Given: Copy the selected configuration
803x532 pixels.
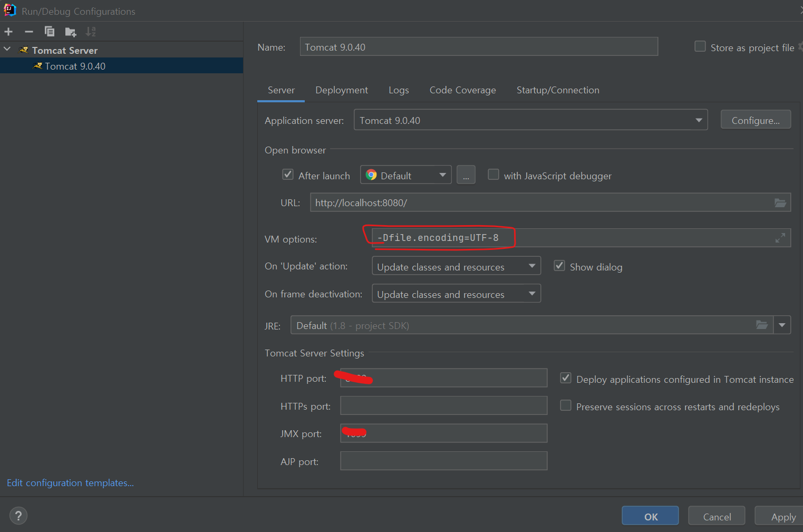Looking at the screenshot, I should [50, 32].
